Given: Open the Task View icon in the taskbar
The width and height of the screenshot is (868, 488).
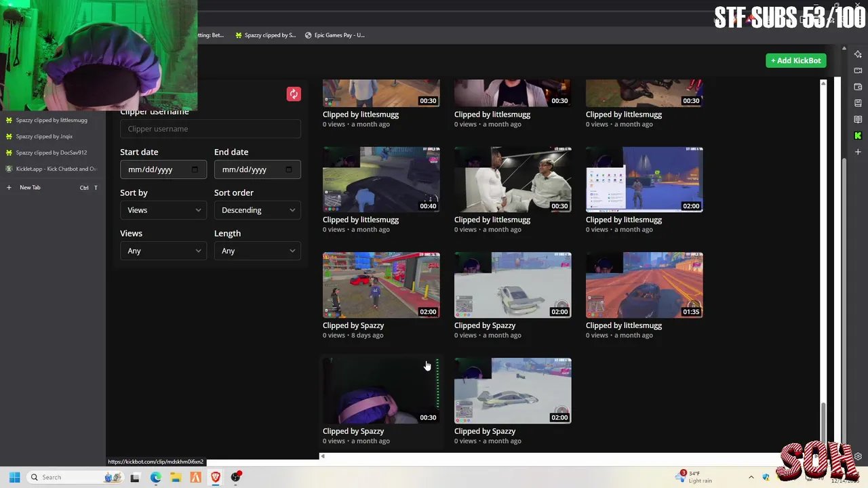Looking at the screenshot, I should 135,477.
